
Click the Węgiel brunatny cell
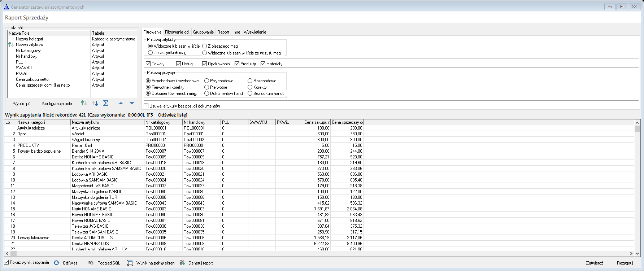pos(107,140)
